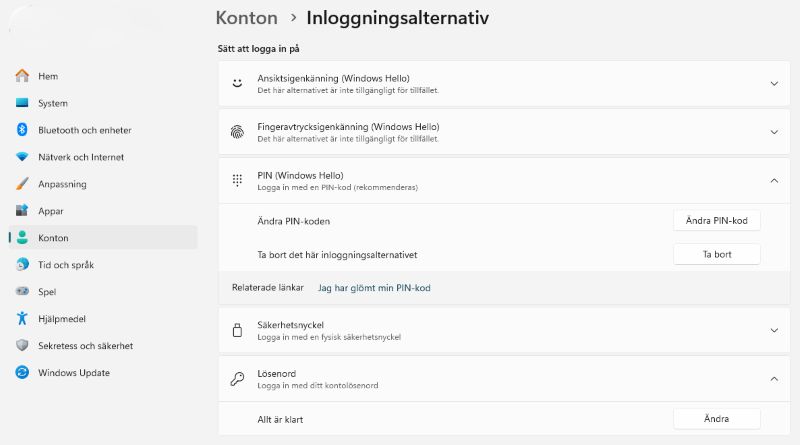Click the PIN keypad dots icon

click(x=237, y=181)
